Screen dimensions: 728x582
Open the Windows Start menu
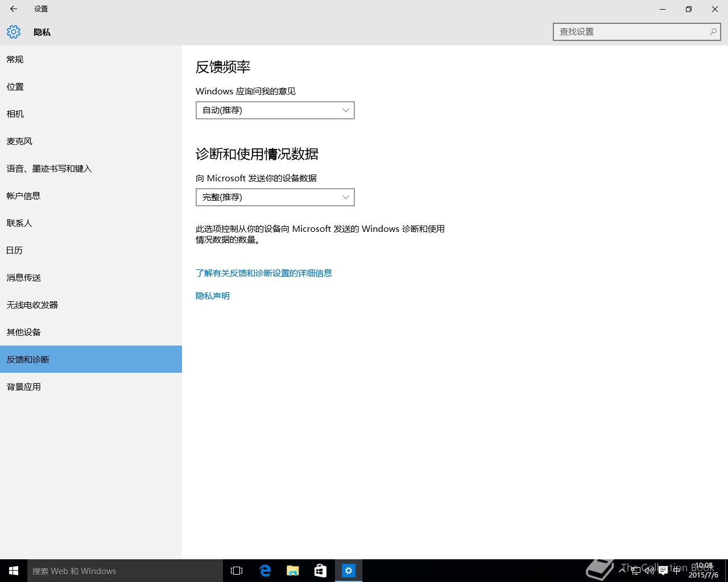point(14,571)
